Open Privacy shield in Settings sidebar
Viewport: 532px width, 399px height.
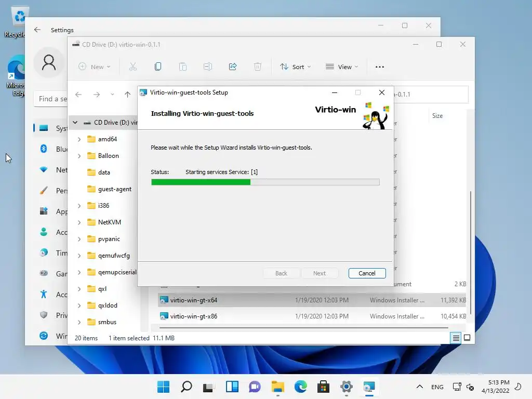[x=44, y=315]
